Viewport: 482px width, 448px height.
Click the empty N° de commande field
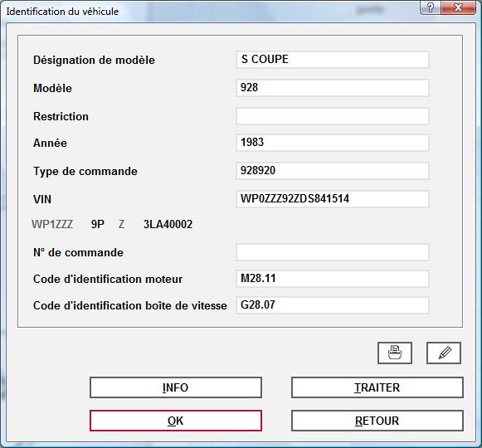(333, 252)
